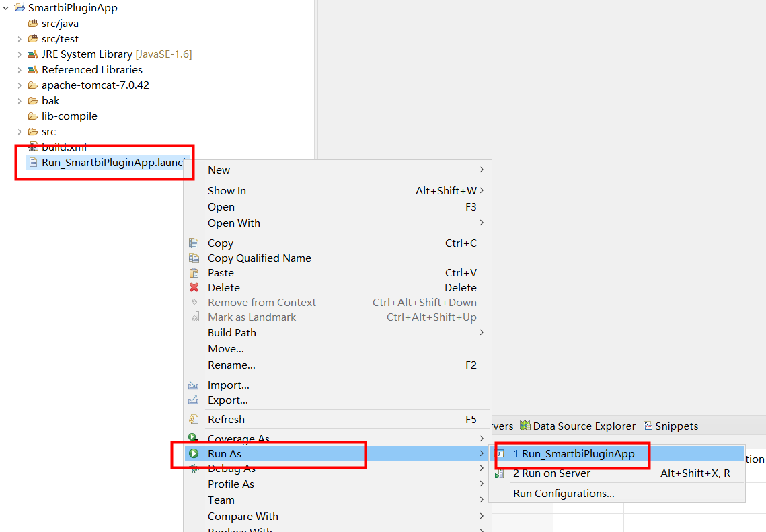
Task: Click the Copy Qualified Name icon
Action: click(194, 258)
